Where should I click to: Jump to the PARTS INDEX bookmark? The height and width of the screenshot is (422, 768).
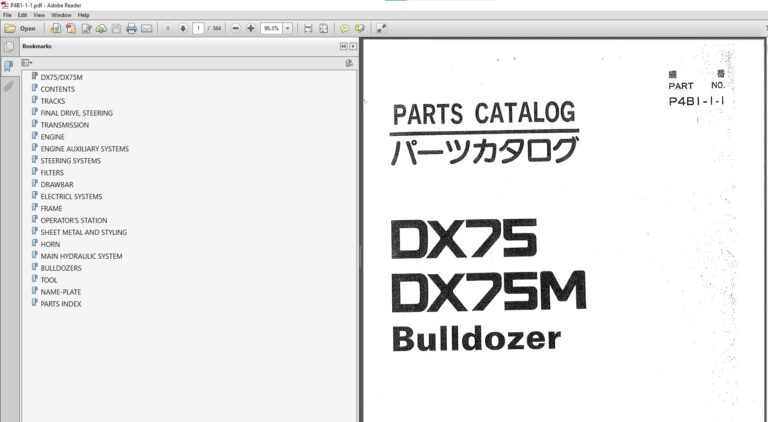click(61, 304)
